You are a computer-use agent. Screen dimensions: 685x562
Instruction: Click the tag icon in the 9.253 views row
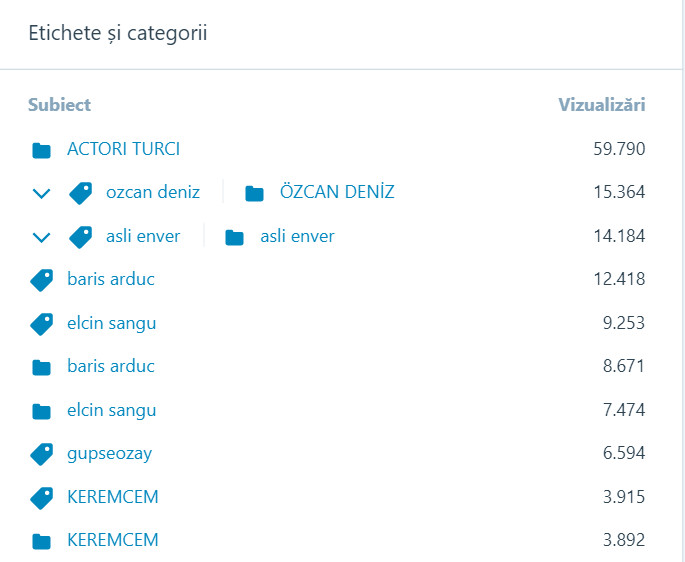tap(41, 324)
